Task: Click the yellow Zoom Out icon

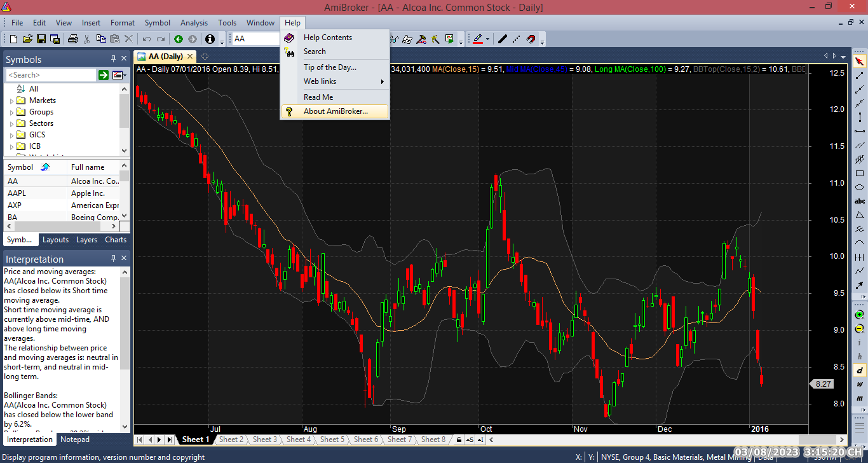Action: click(x=860, y=328)
